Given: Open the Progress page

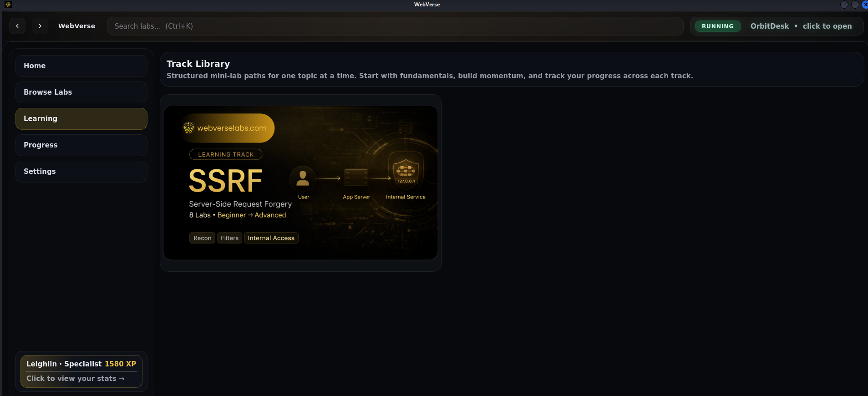Looking at the screenshot, I should (81, 145).
